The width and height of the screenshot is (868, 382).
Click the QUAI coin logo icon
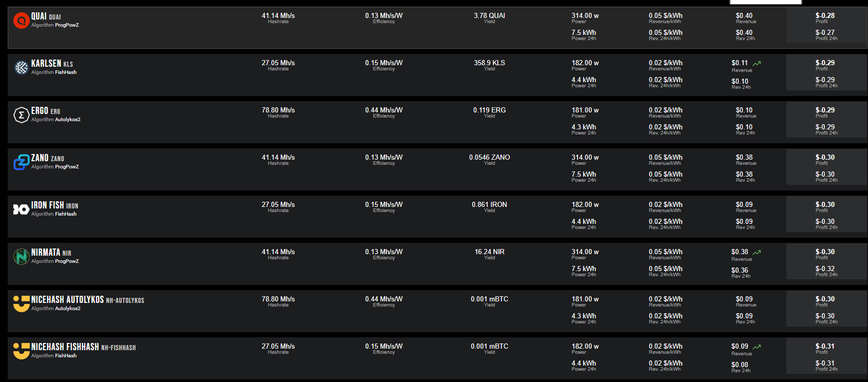(21, 21)
